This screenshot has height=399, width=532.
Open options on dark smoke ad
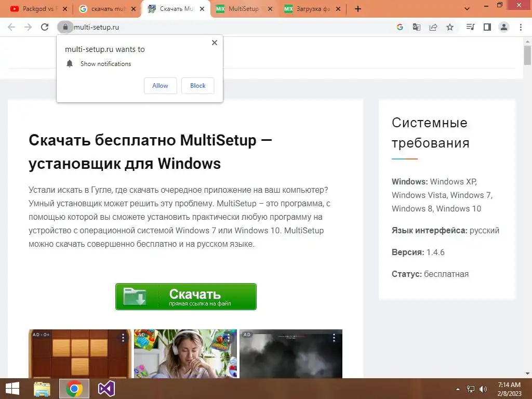(334, 338)
